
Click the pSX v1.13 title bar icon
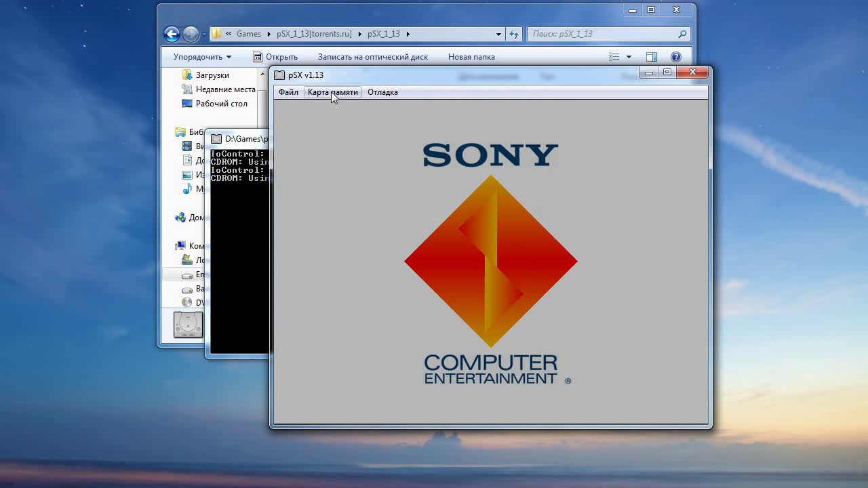coord(279,75)
